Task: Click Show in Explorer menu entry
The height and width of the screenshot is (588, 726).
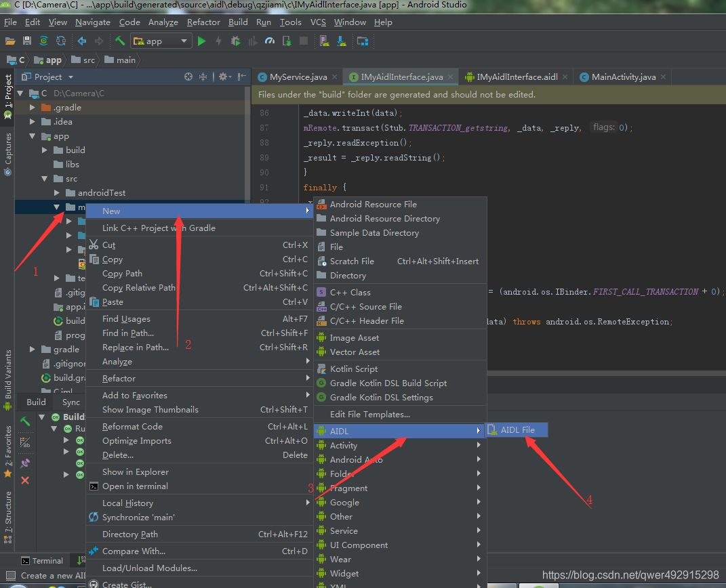Action: coord(199,472)
